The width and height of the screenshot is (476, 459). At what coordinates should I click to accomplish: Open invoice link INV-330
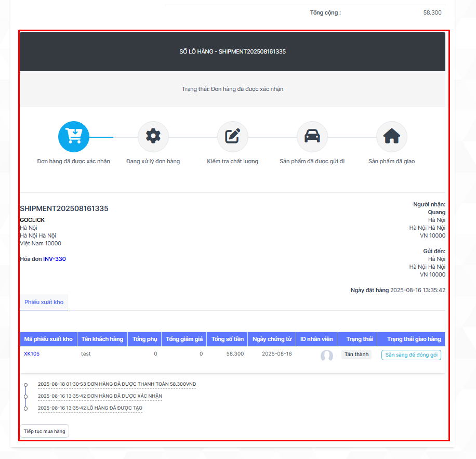tap(54, 259)
